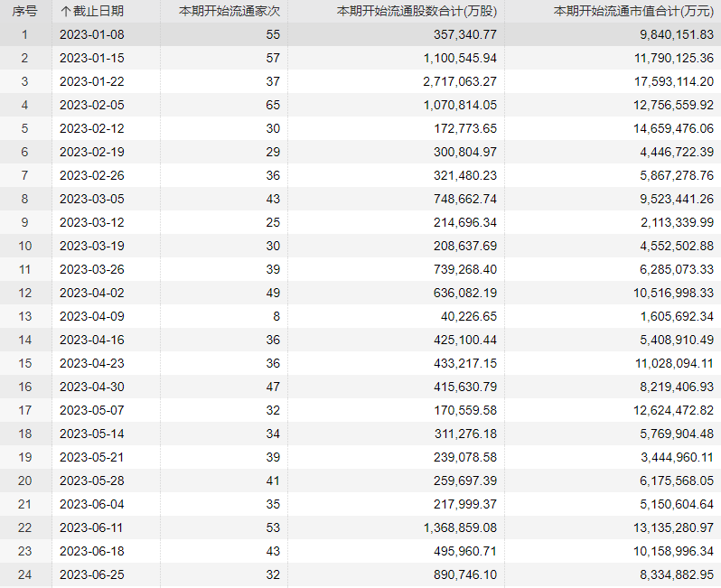Click the value 2,717,063.27
The height and width of the screenshot is (588, 721).
point(460,81)
